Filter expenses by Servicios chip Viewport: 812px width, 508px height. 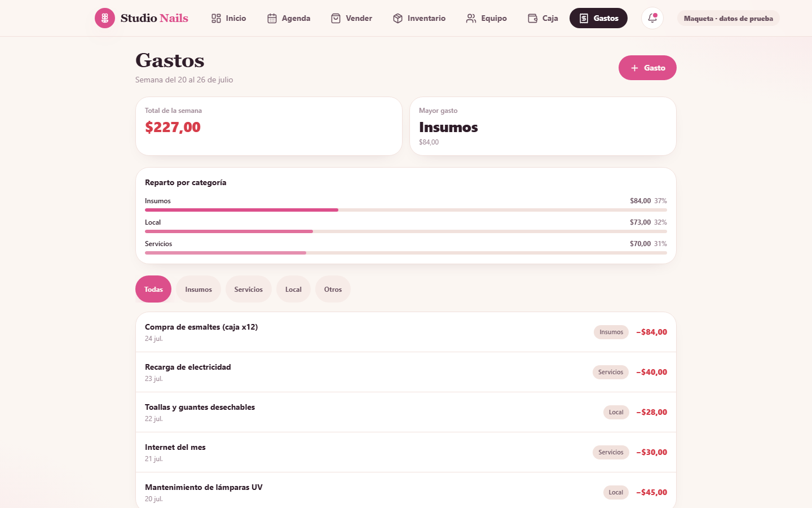(x=249, y=289)
